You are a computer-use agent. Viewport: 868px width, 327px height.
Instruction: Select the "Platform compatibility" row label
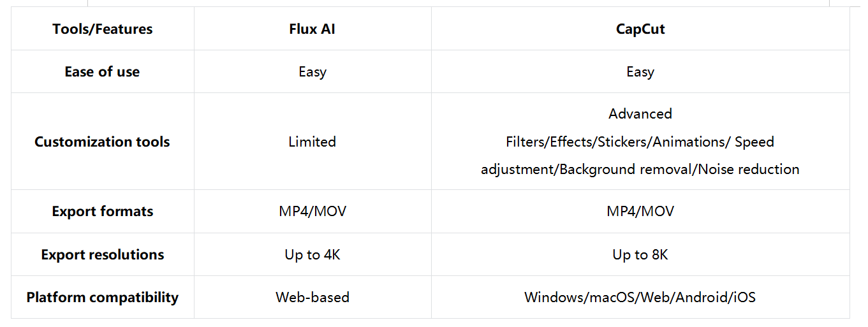[102, 297]
